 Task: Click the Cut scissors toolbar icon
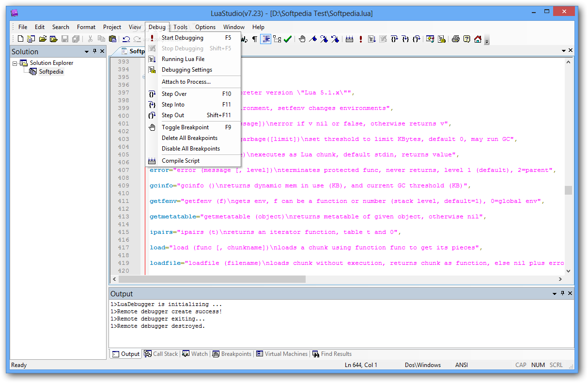pyautogui.click(x=90, y=39)
